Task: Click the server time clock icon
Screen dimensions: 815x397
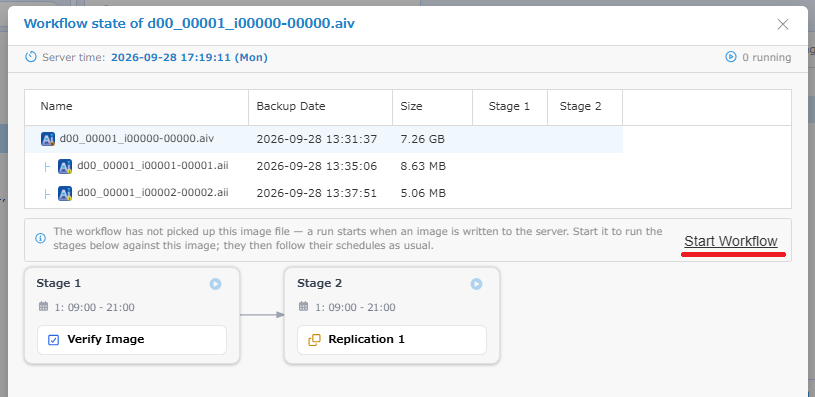Action: coord(31,57)
